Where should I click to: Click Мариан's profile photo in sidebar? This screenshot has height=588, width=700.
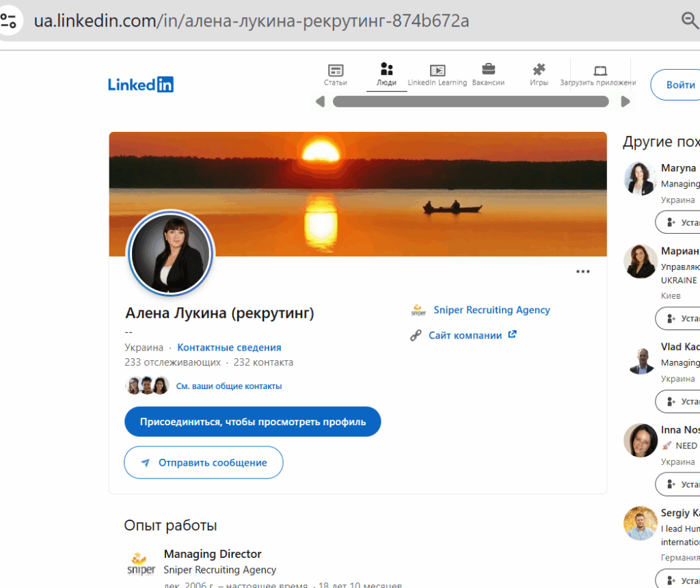(x=640, y=262)
